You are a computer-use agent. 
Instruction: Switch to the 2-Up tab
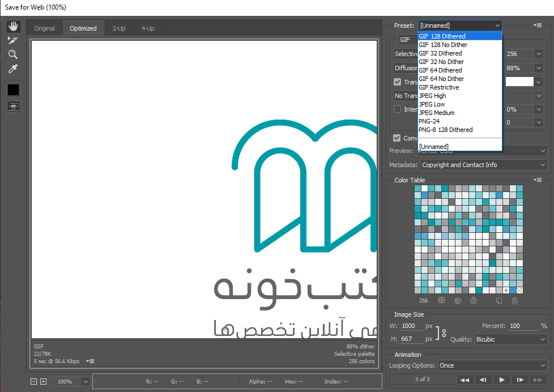[119, 28]
